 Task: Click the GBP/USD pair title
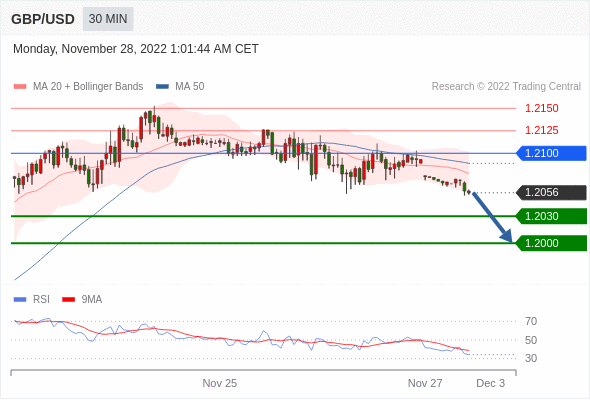tap(43, 19)
